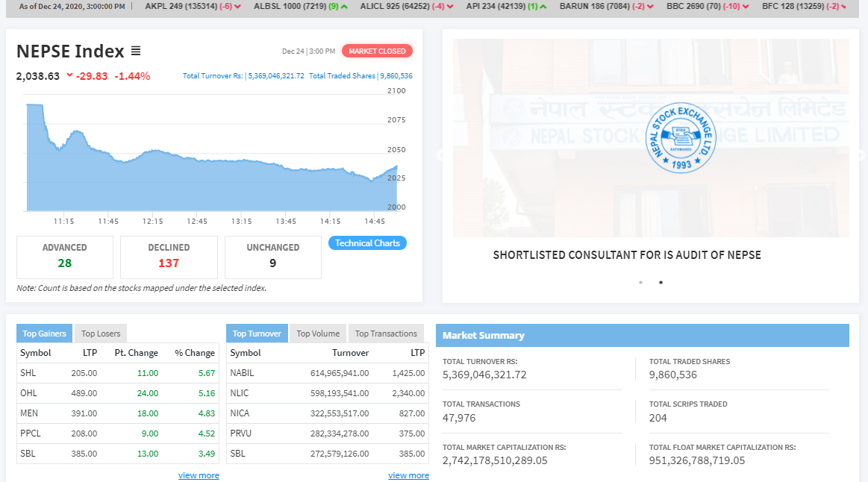Click the Pt. Change column header
Image resolution: width=868 pixels, height=482 pixels.
point(136,353)
